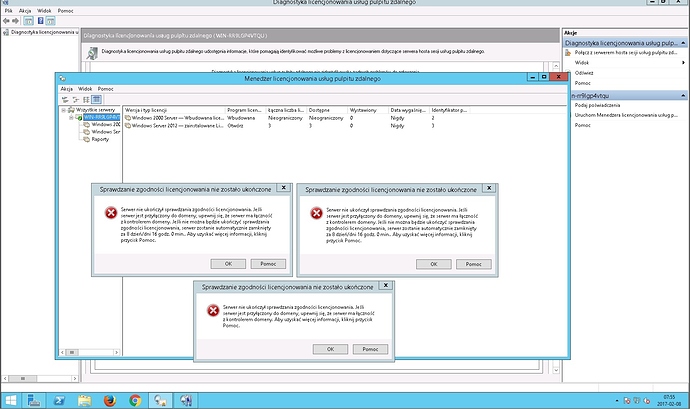Screen dimensions: 690x409
Task: Click right arrow of Menedzer tree scrollbar
Action: click(116, 352)
